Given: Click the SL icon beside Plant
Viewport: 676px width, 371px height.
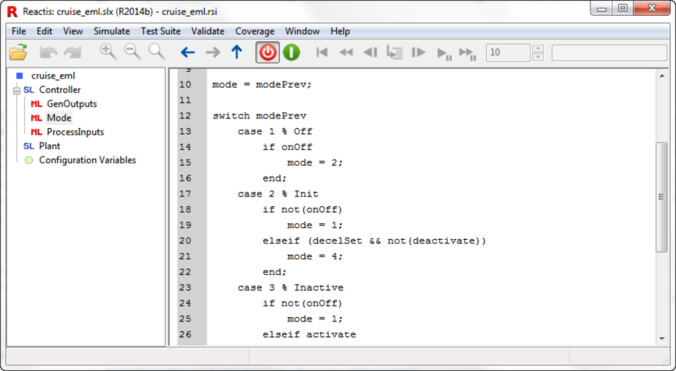Looking at the screenshot, I should point(28,146).
